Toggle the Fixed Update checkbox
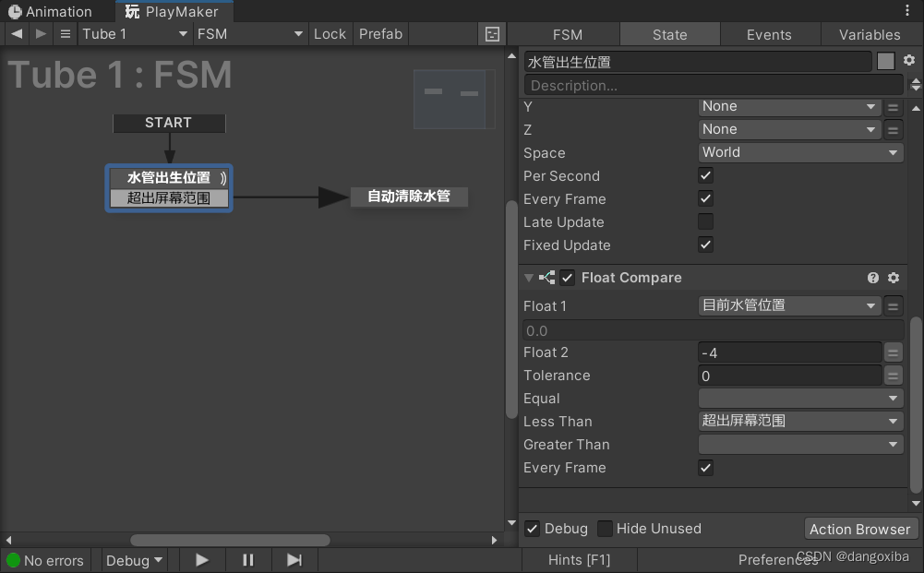Viewport: 924px width, 573px height. pyautogui.click(x=705, y=245)
